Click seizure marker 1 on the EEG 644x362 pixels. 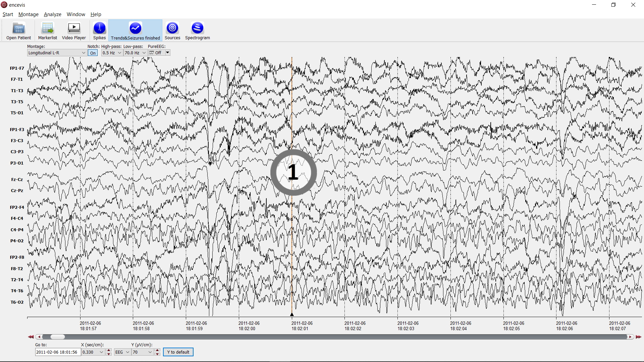[x=293, y=172]
